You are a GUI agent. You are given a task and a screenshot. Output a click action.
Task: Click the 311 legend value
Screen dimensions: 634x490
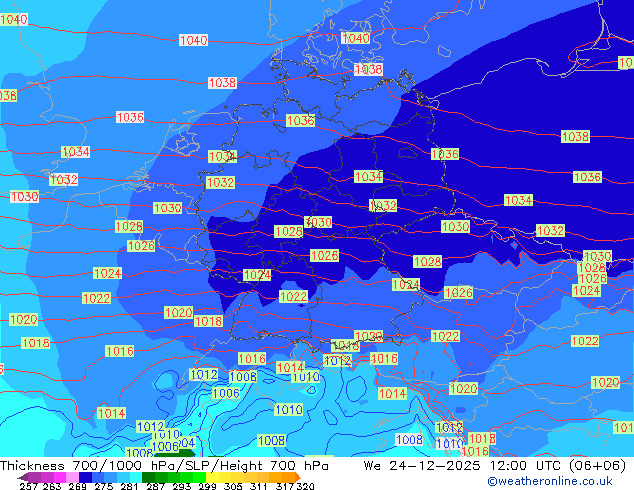coord(259,486)
